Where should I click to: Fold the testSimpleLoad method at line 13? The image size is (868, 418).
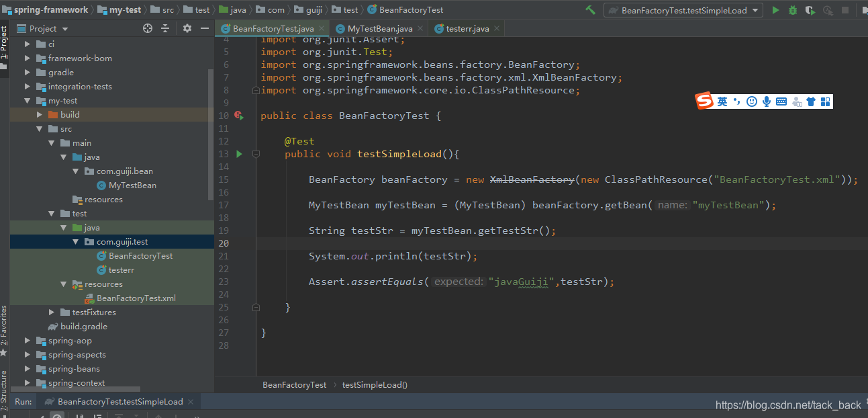tap(256, 154)
